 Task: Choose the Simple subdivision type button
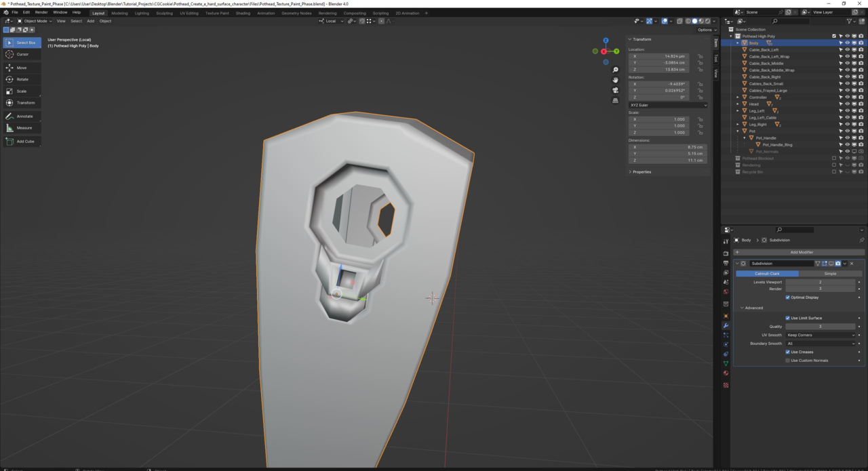pyautogui.click(x=830, y=274)
